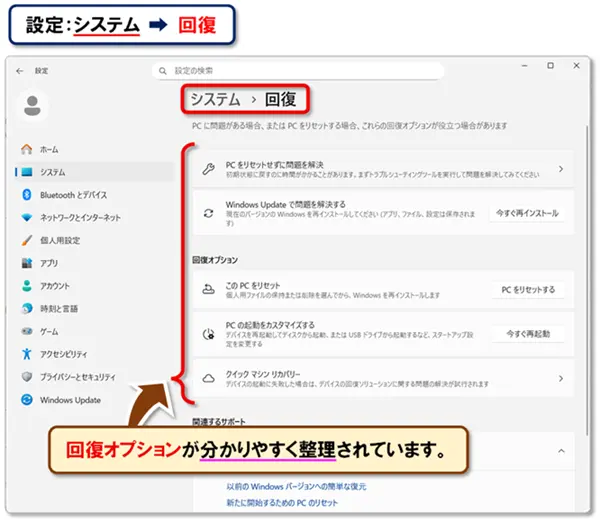This screenshot has height=522, width=600.
Task: Click the 今すぐ再インストール button
Action: click(527, 213)
